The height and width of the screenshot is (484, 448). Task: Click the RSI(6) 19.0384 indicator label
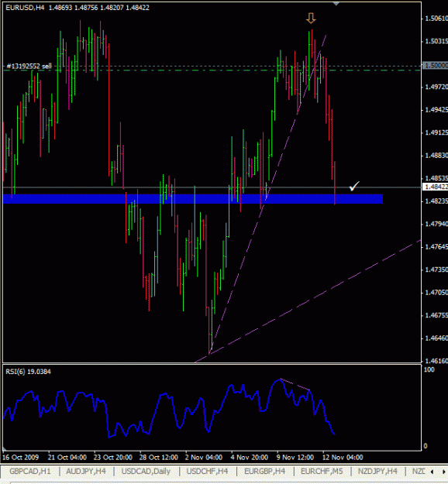pos(28,372)
